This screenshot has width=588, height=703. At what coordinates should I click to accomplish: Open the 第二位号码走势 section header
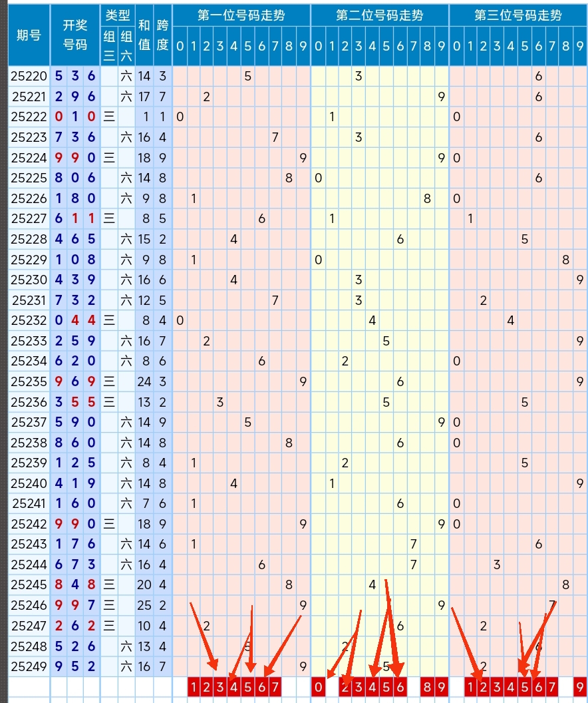click(380, 15)
